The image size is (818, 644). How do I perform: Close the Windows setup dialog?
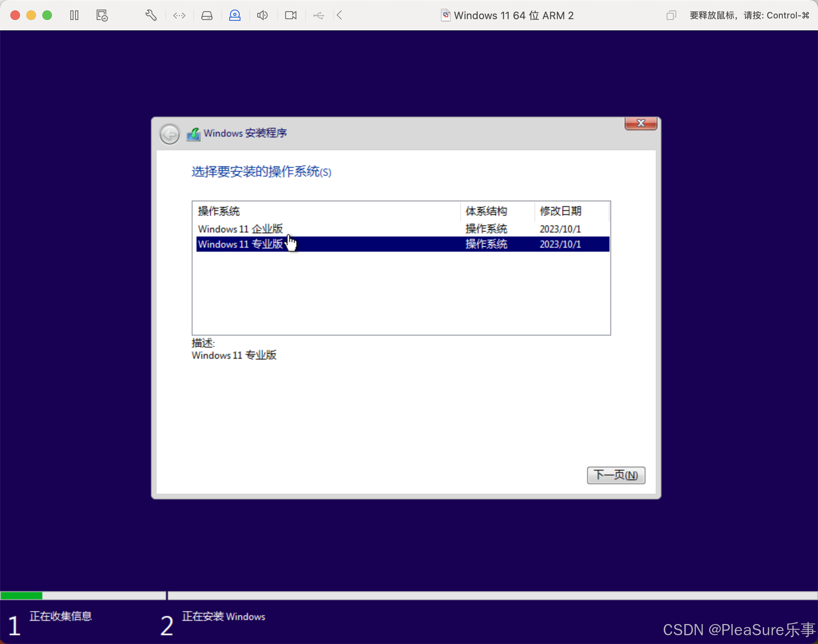coord(641,123)
